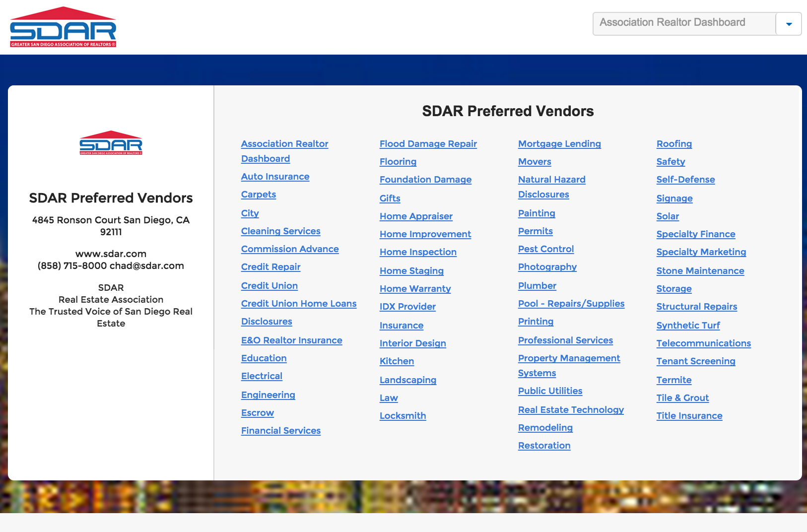This screenshot has width=807, height=532.
Task: Open Natural Hazard Disclosures link
Action: (551, 187)
